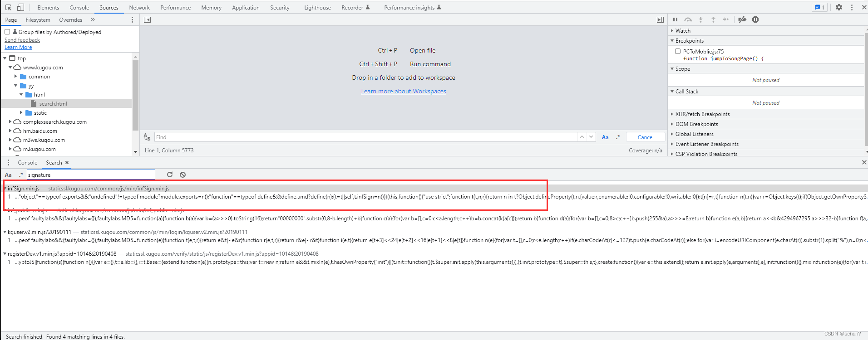
Task: Show more Sources navigator tabs
Action: tap(93, 19)
